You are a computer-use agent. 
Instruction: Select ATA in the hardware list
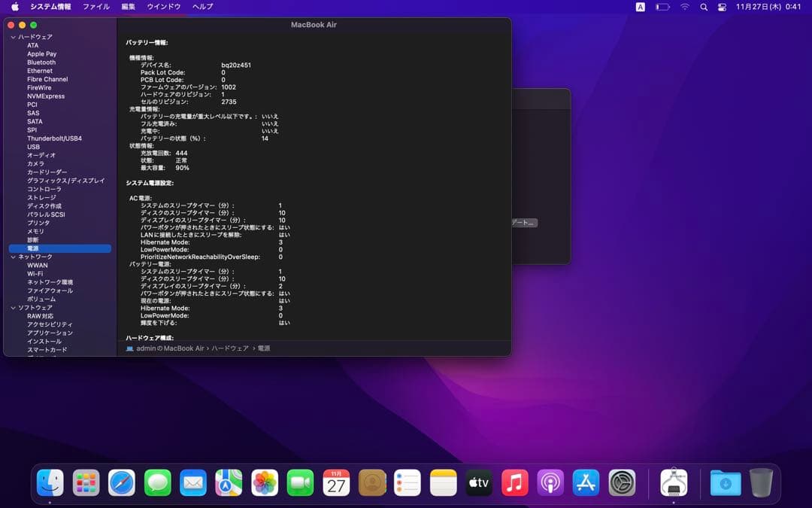32,46
